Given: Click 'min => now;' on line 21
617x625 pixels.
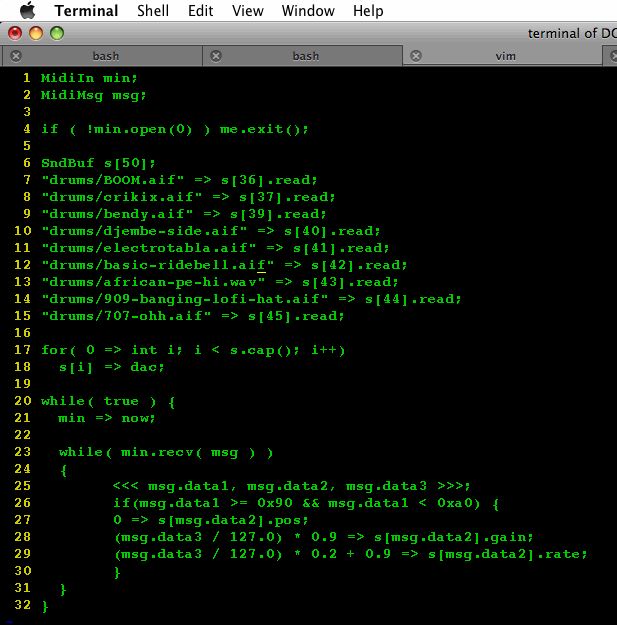Looking at the screenshot, I should pyautogui.click(x=106, y=418).
